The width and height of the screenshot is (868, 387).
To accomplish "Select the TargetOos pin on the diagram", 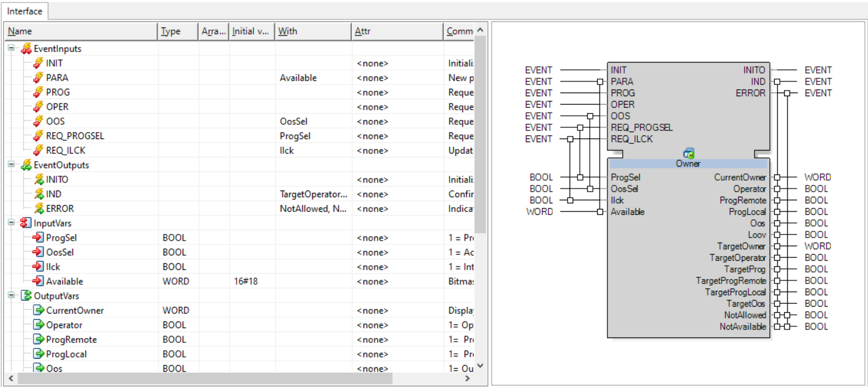I will pos(747,304).
